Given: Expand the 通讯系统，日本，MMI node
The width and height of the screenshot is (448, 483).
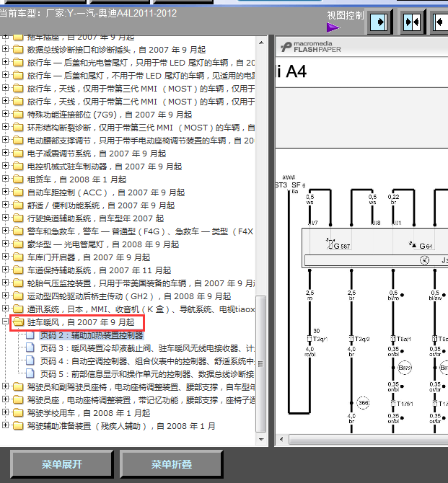Looking at the screenshot, I should 5,308.
